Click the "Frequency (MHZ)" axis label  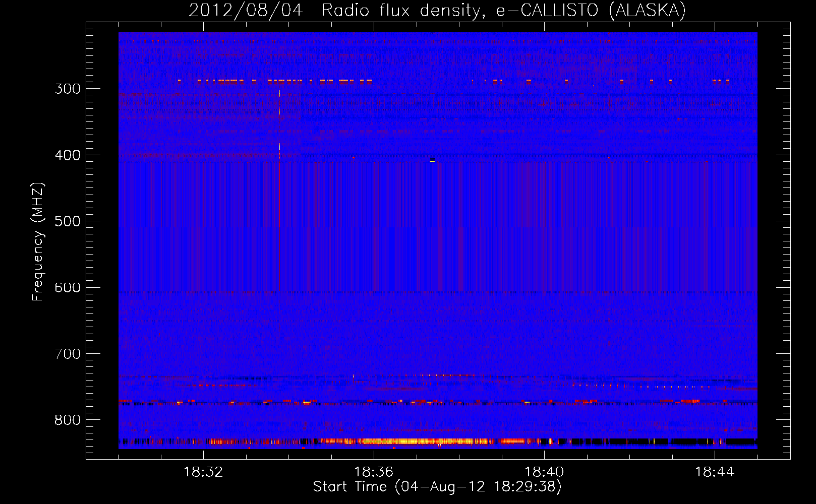coord(38,241)
